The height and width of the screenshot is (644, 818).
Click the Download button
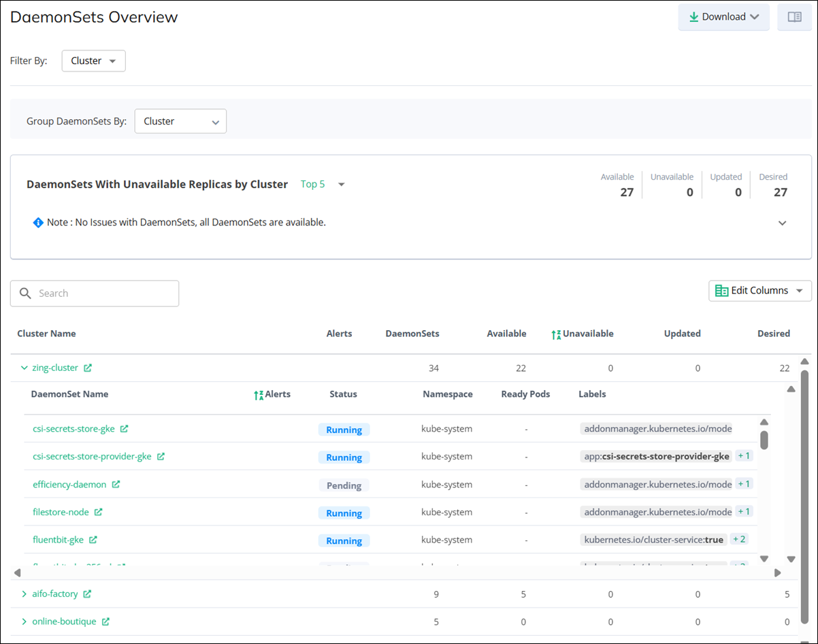(723, 17)
